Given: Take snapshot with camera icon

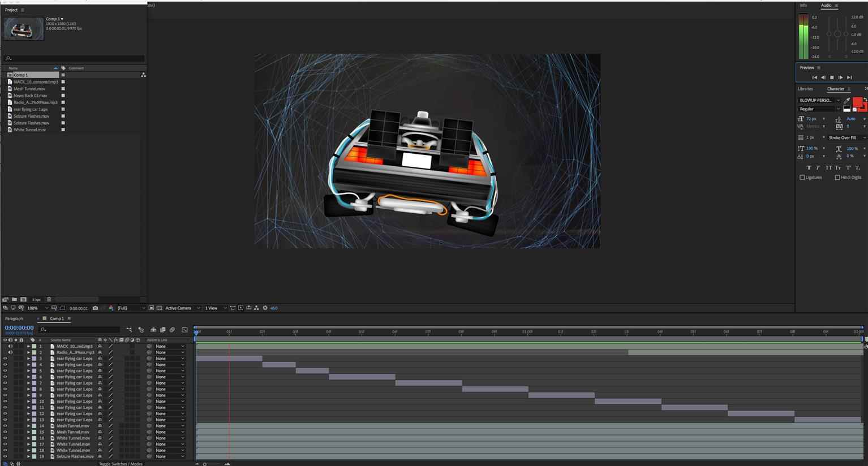Looking at the screenshot, I should [x=95, y=308].
